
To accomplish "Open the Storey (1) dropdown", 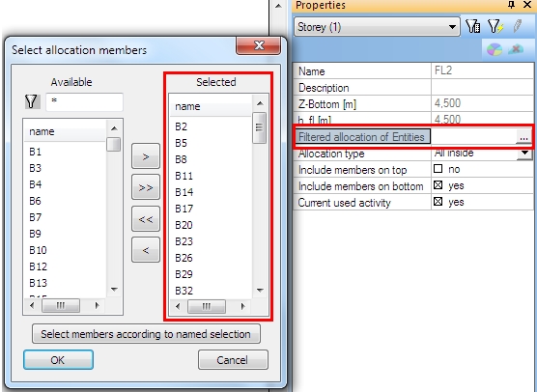I will [x=377, y=27].
